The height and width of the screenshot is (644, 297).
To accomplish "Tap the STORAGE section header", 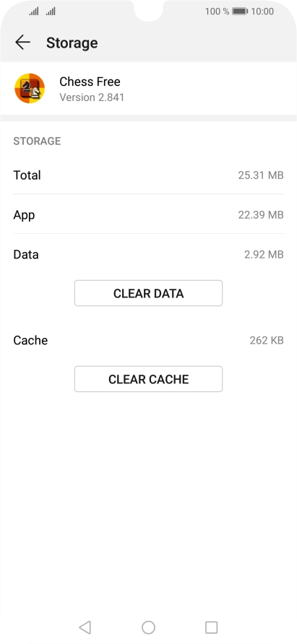I will coord(37,141).
